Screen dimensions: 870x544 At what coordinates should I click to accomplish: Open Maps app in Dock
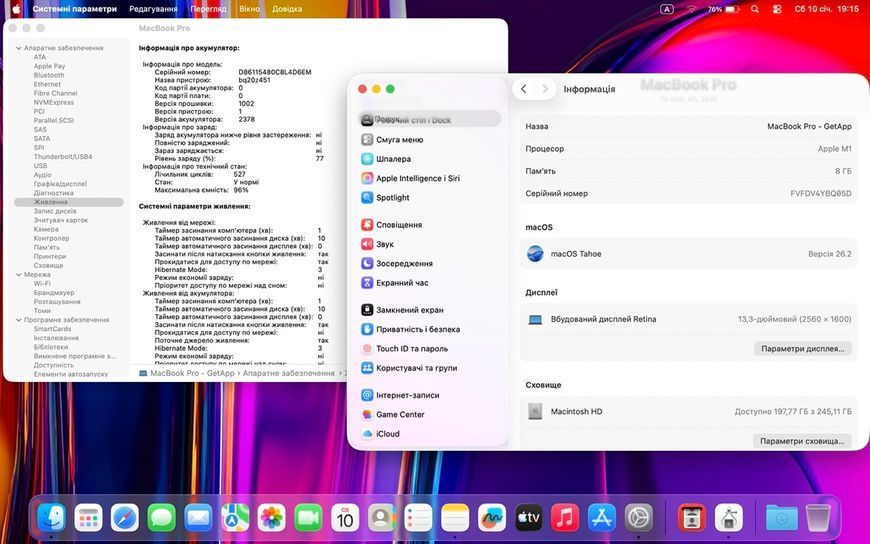pos(235,518)
